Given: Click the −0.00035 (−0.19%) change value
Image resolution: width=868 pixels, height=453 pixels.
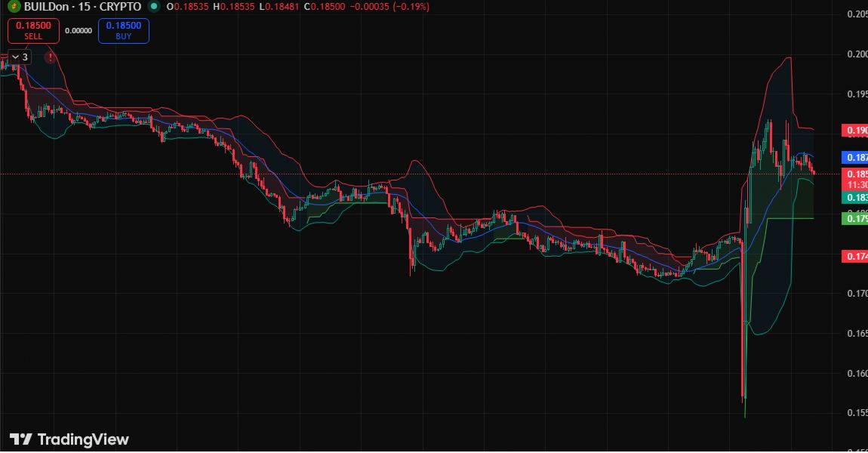Looking at the screenshot, I should [x=389, y=7].
